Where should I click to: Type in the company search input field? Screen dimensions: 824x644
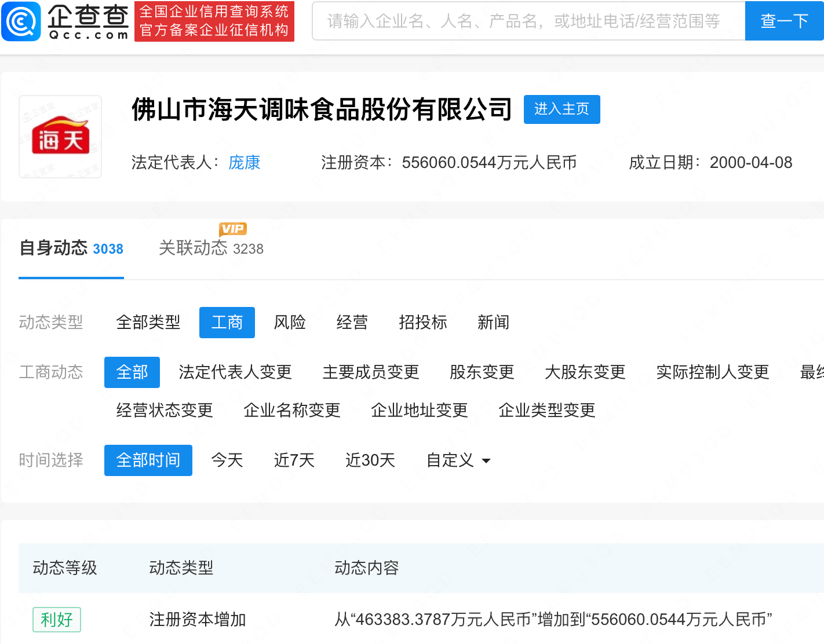[528, 21]
